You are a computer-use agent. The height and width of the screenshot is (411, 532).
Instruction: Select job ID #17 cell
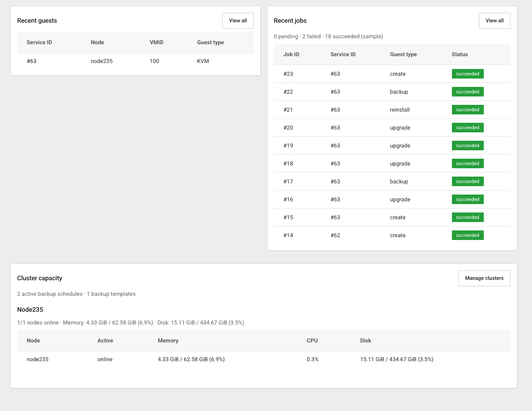[288, 181]
